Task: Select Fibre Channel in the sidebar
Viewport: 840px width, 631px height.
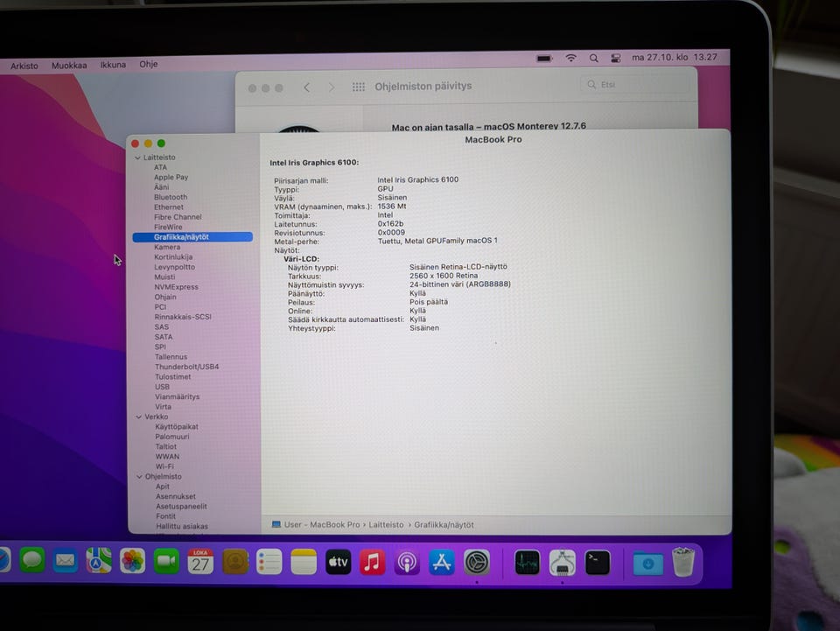Action: pos(178,217)
